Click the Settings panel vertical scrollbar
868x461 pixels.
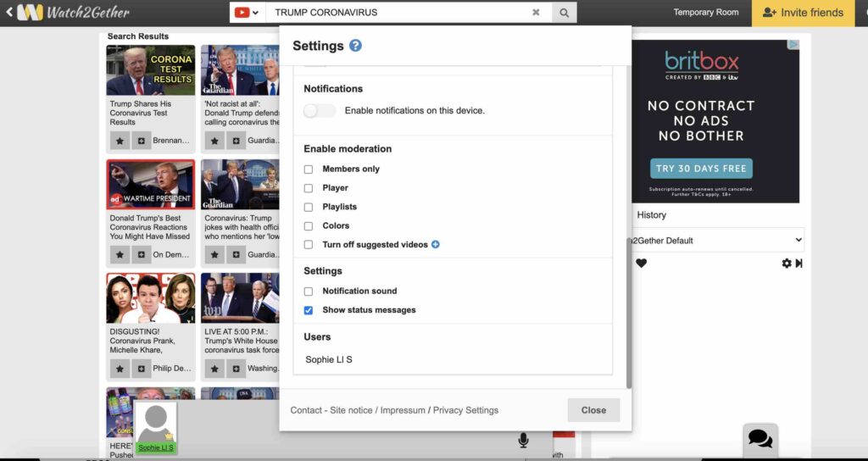(628, 314)
